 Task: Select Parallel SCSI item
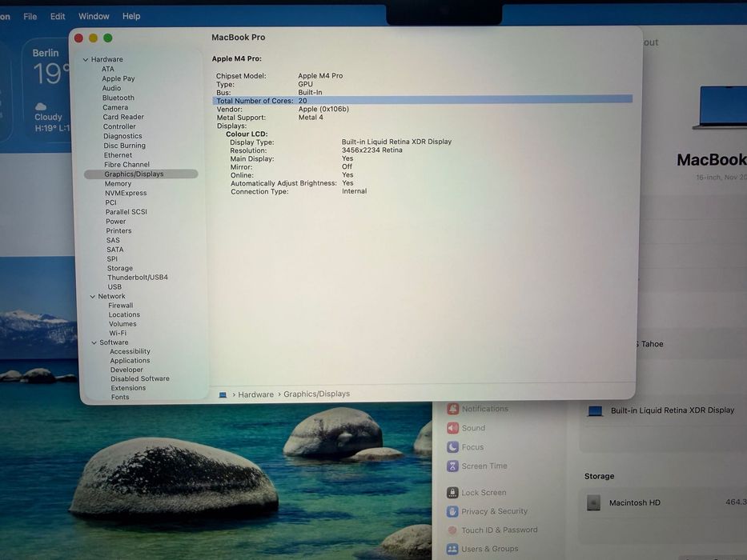pyautogui.click(x=127, y=211)
